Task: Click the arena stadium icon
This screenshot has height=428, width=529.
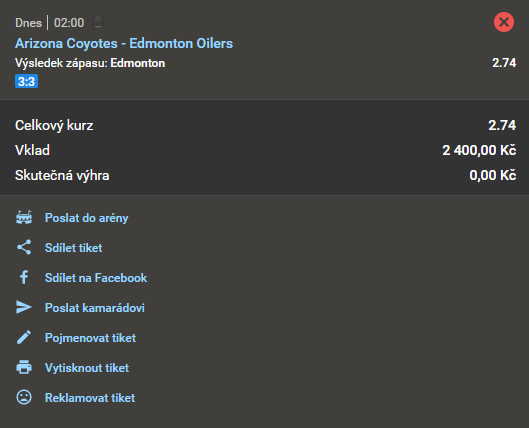Action: coord(24,218)
